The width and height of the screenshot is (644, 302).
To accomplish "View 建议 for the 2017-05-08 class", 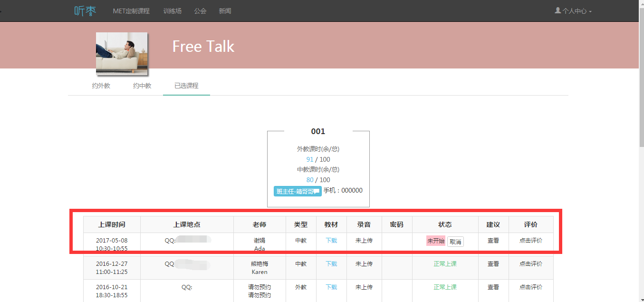I will (x=493, y=241).
